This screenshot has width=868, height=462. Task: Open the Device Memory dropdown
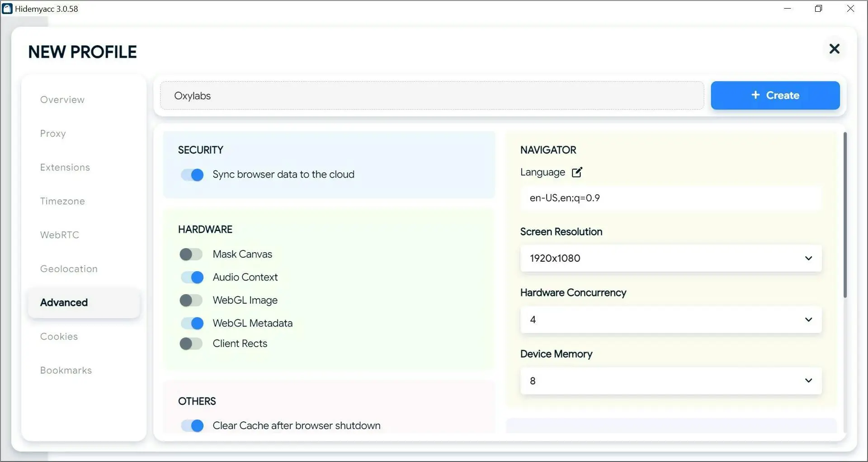click(670, 381)
